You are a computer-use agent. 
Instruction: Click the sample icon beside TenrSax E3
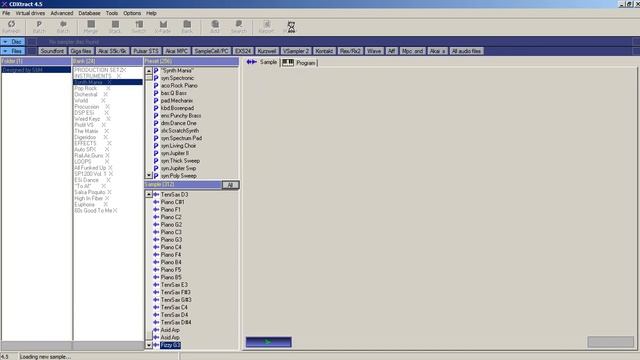tap(156, 285)
